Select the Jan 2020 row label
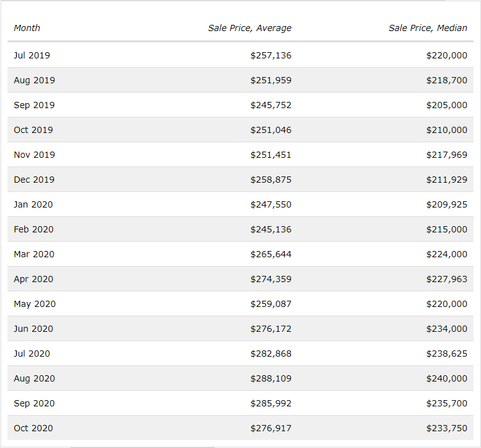 click(x=34, y=204)
